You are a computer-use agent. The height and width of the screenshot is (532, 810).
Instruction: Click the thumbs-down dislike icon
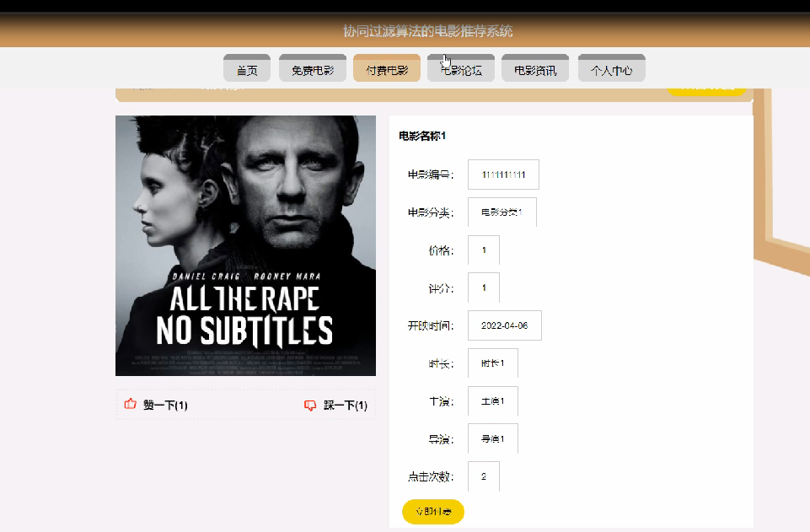310,406
